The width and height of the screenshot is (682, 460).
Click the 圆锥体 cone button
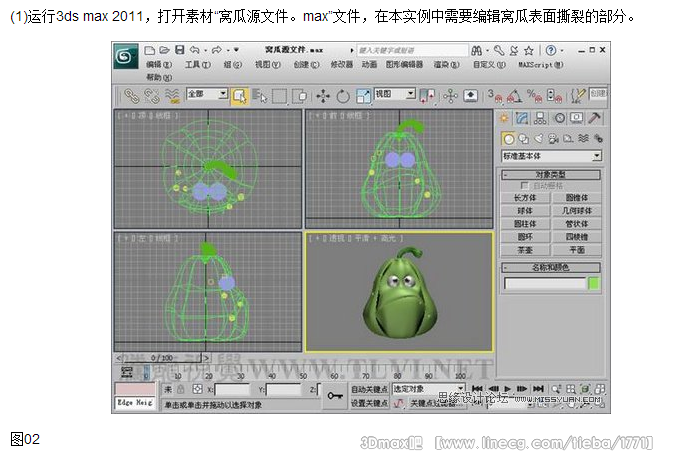point(577,198)
